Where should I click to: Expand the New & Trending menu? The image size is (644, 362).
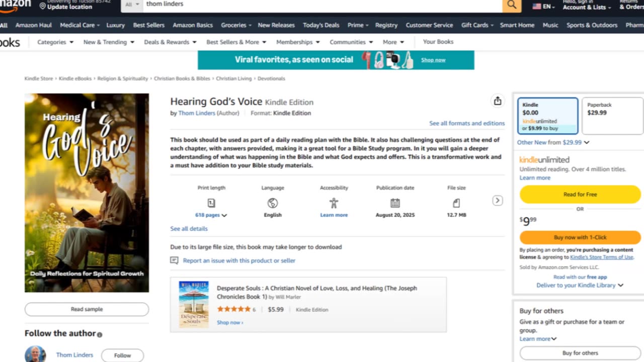tap(109, 42)
